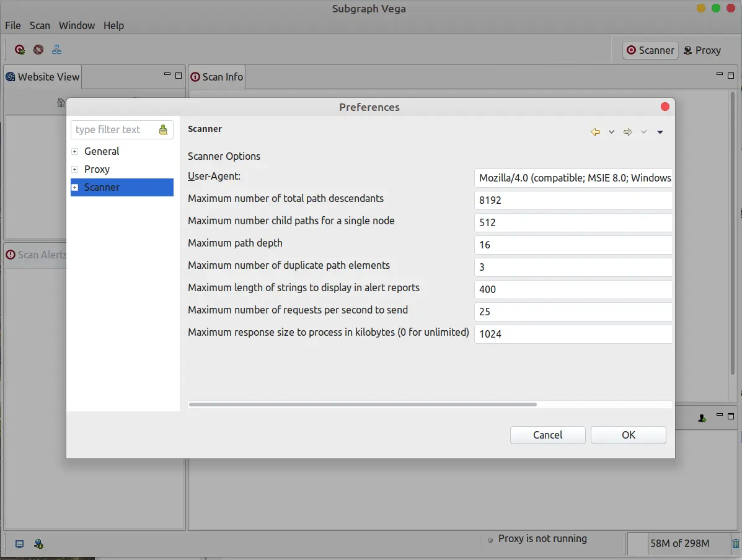Expand the Proxy preferences node
The image size is (742, 560).
[75, 169]
